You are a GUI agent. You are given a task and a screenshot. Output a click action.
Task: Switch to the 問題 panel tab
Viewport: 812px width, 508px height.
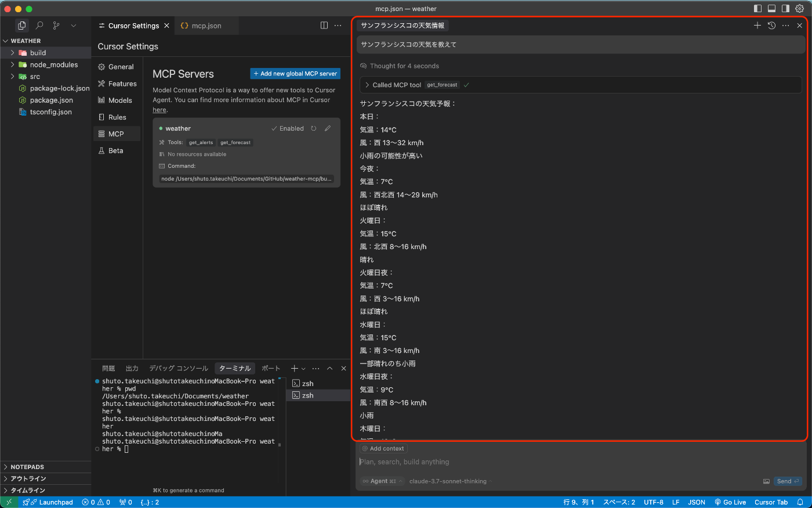pos(108,368)
